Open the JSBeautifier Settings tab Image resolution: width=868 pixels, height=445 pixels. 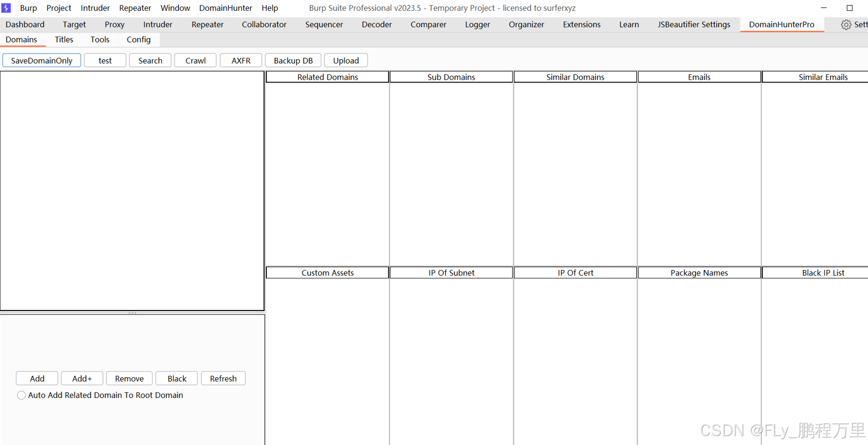tap(694, 24)
